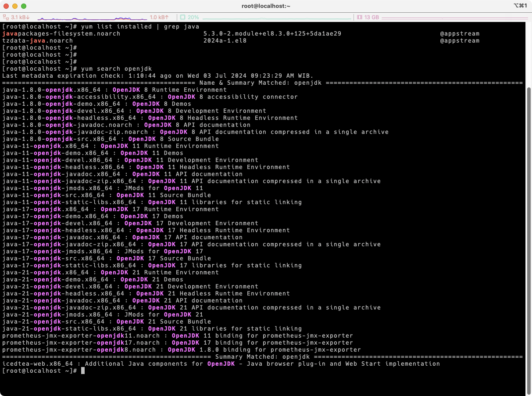Close the terminal window with red button
Screen dimensions: 532x396
(6, 6)
